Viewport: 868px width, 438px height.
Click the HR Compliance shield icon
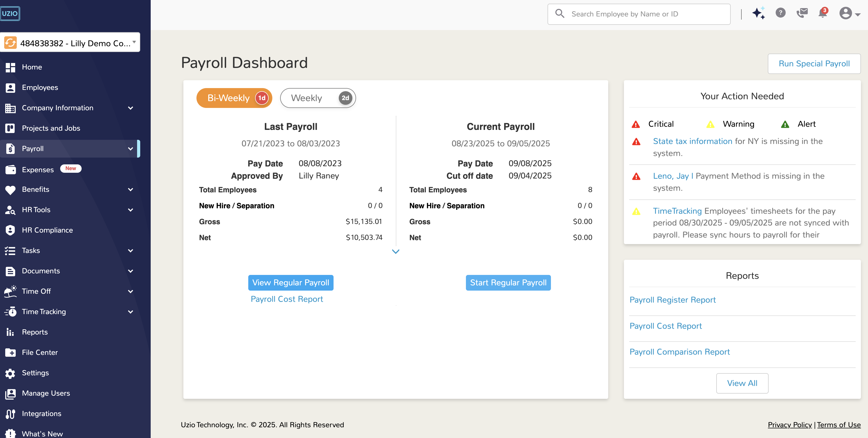[10, 230]
